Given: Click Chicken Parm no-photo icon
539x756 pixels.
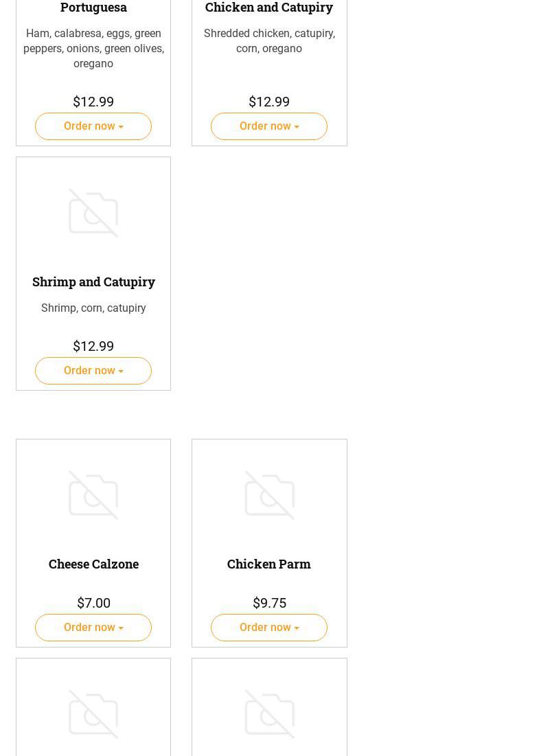Looking at the screenshot, I should (x=269, y=495).
